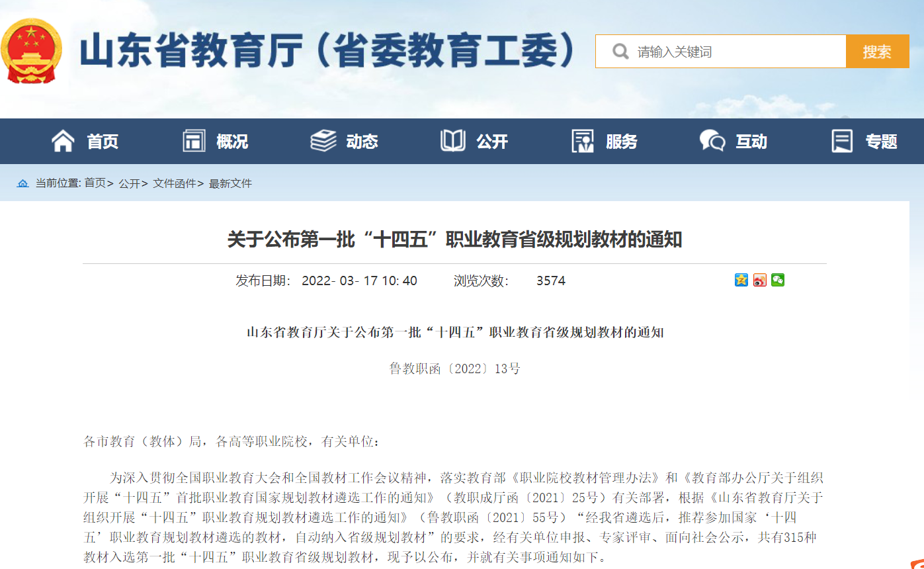Share the article via WeChat icon

coord(778,280)
